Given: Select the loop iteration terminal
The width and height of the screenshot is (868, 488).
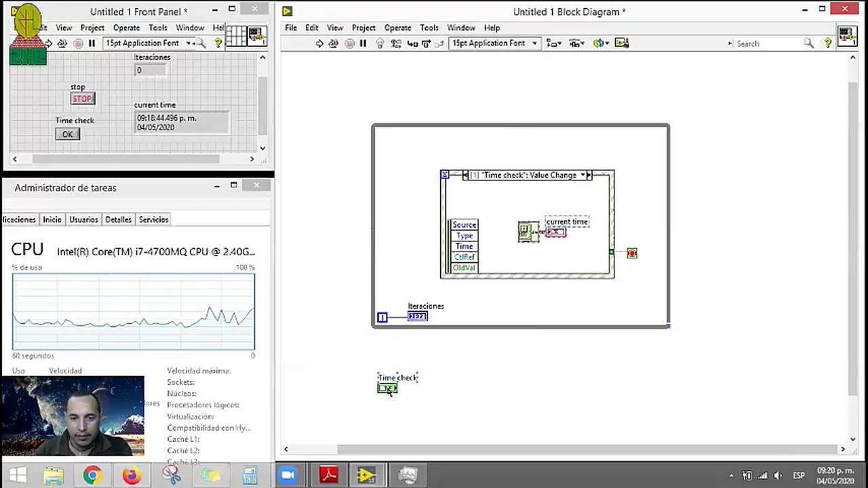Looking at the screenshot, I should click(382, 317).
